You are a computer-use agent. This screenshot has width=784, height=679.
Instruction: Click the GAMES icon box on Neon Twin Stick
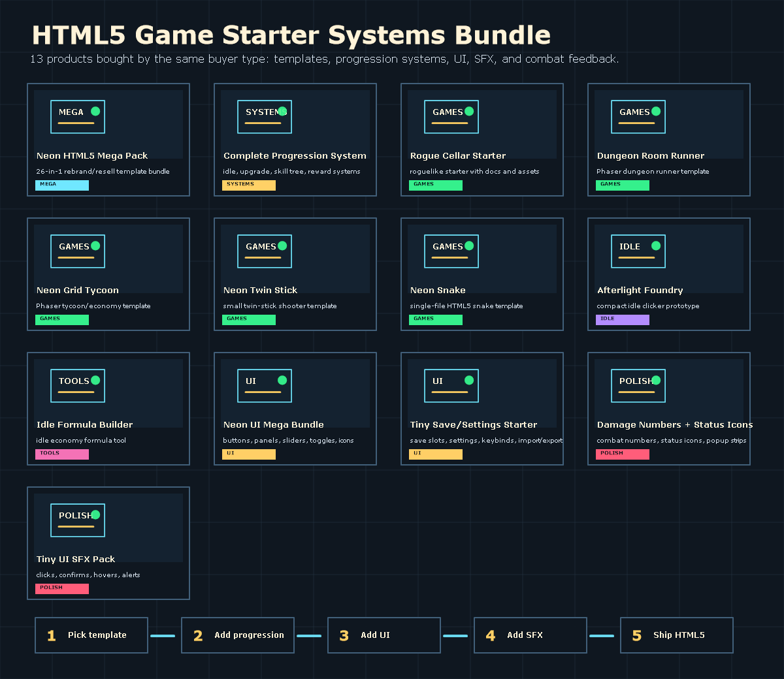click(265, 251)
